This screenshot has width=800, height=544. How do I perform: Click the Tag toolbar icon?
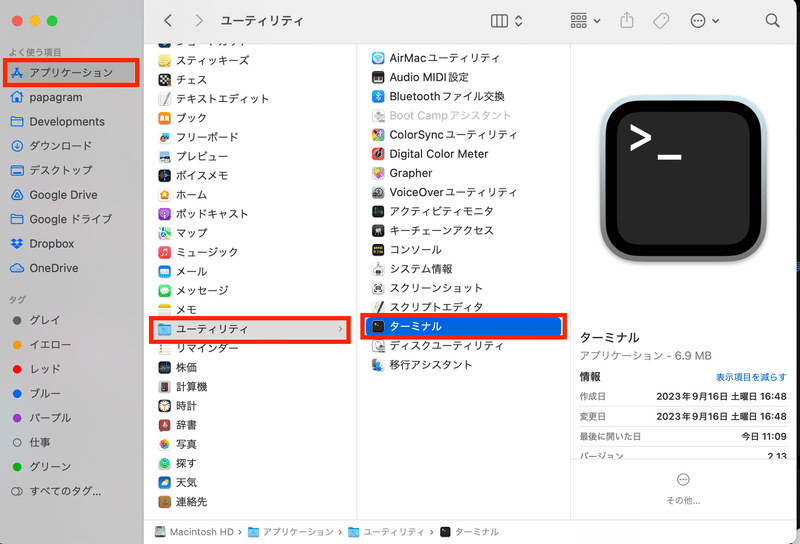click(661, 20)
